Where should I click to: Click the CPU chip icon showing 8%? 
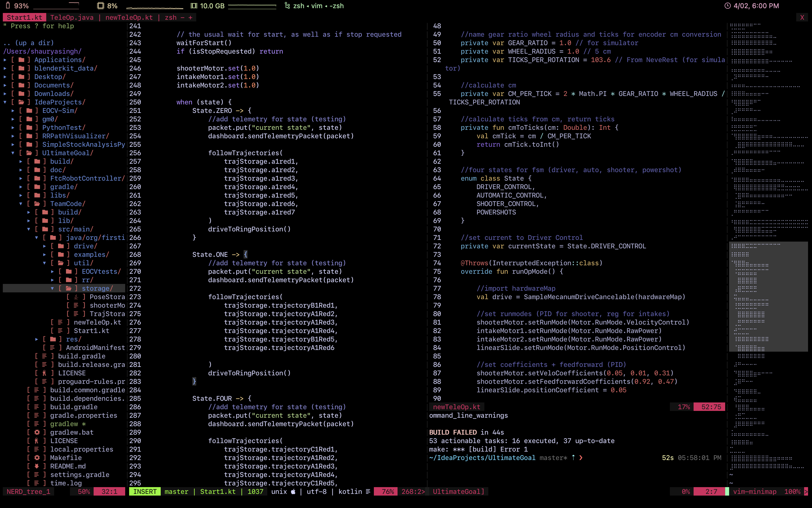(x=100, y=6)
